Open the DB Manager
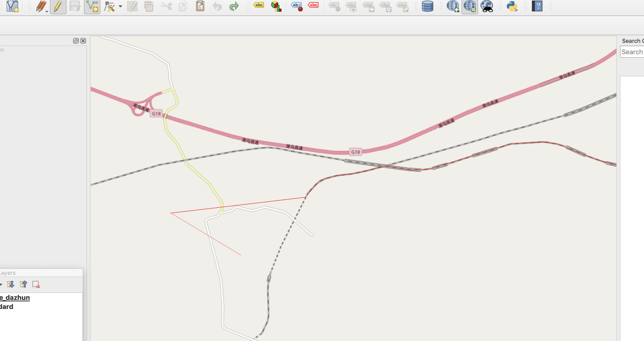This screenshot has width=644, height=341. pyautogui.click(x=427, y=6)
